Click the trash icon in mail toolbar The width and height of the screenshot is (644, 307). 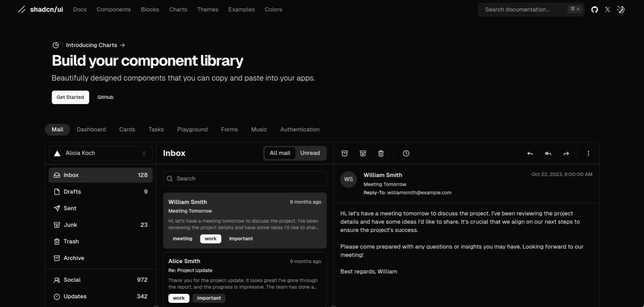[381, 153]
